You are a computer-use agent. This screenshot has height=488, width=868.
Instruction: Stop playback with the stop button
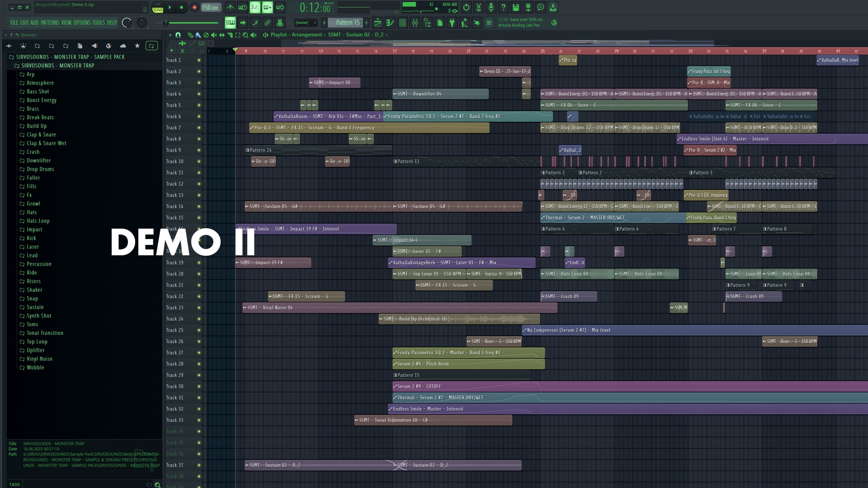(x=181, y=7)
